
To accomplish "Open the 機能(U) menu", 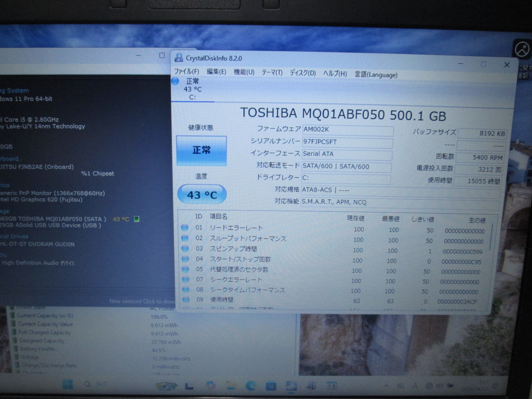I will 244,72.
